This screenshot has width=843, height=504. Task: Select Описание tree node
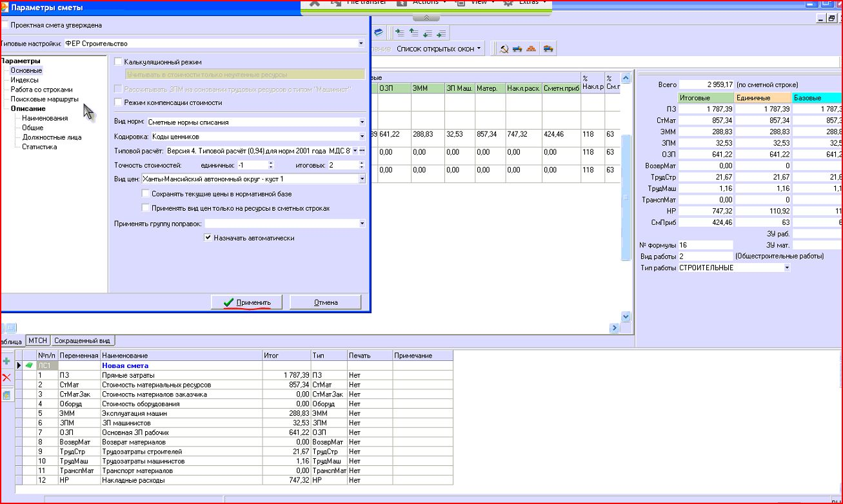click(x=28, y=108)
